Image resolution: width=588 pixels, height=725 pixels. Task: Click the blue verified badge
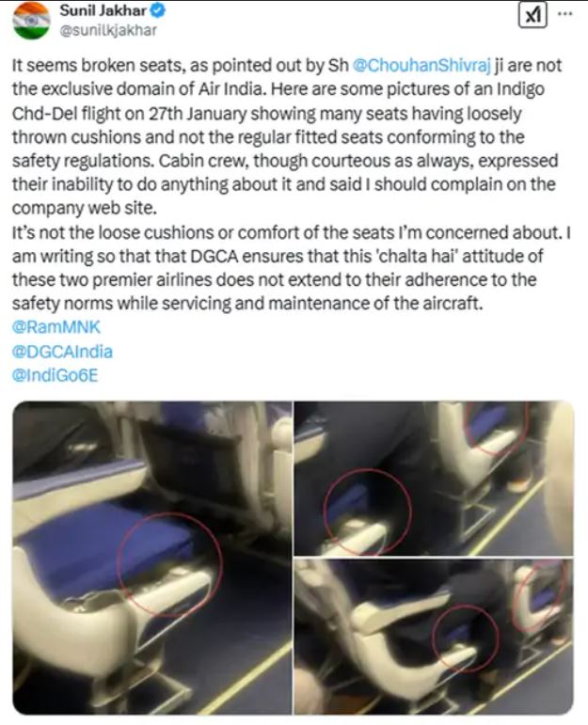[158, 10]
